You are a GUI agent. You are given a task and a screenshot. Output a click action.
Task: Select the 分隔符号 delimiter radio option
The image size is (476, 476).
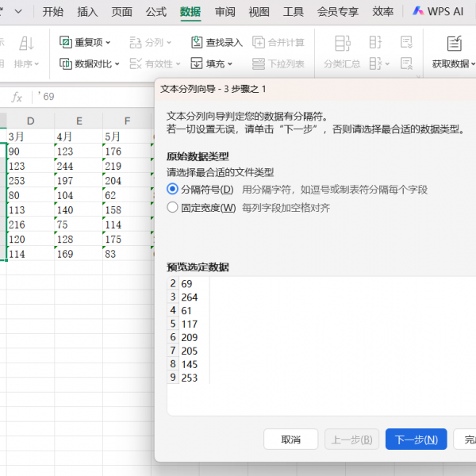(173, 189)
